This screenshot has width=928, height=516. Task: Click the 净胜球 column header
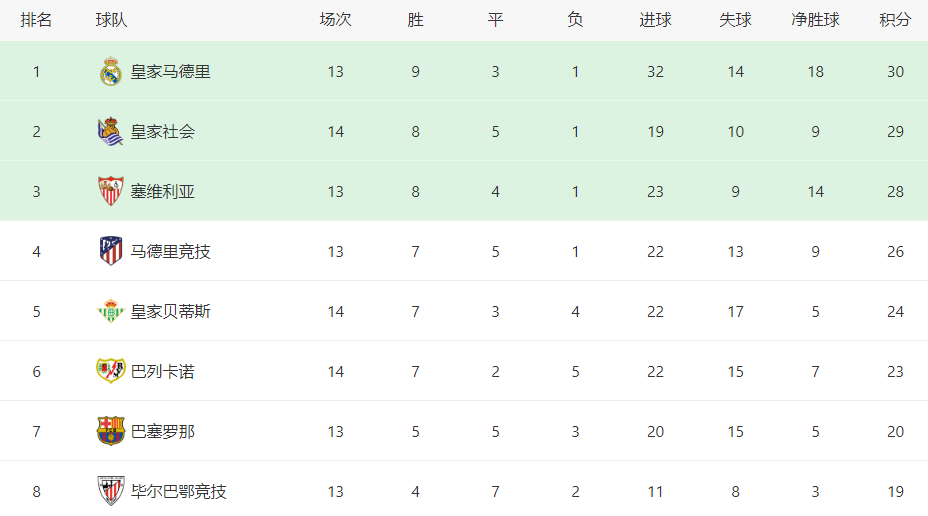815,20
